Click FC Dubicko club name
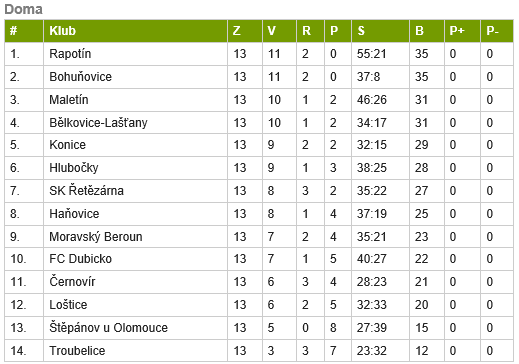The height and width of the screenshot is (364, 519). click(80, 259)
